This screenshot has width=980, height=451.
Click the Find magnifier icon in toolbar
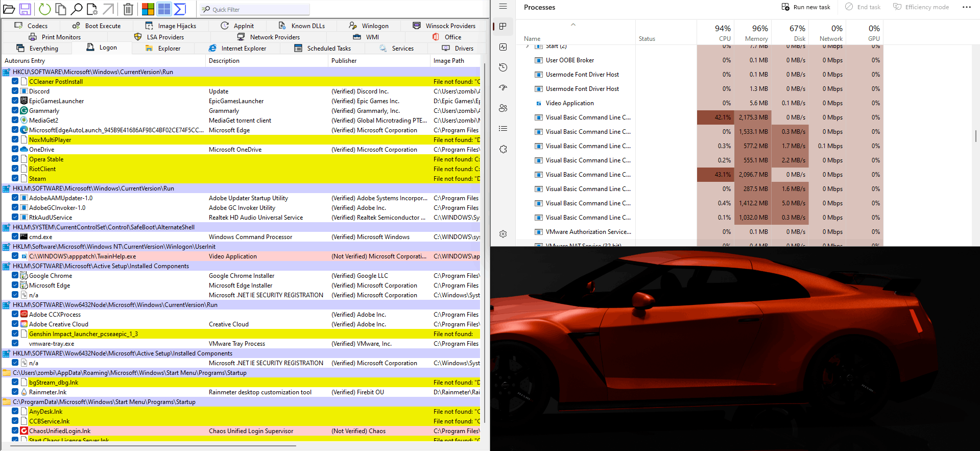point(77,9)
